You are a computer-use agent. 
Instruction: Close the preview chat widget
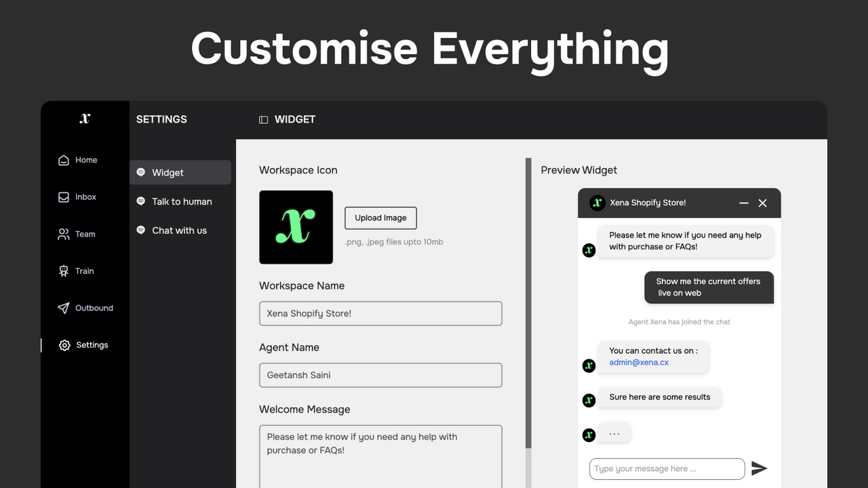coord(762,203)
